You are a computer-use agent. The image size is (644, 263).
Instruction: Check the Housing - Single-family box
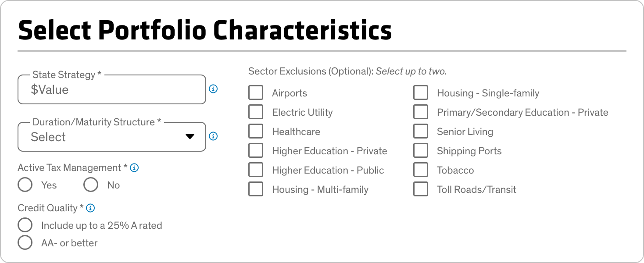pyautogui.click(x=421, y=93)
